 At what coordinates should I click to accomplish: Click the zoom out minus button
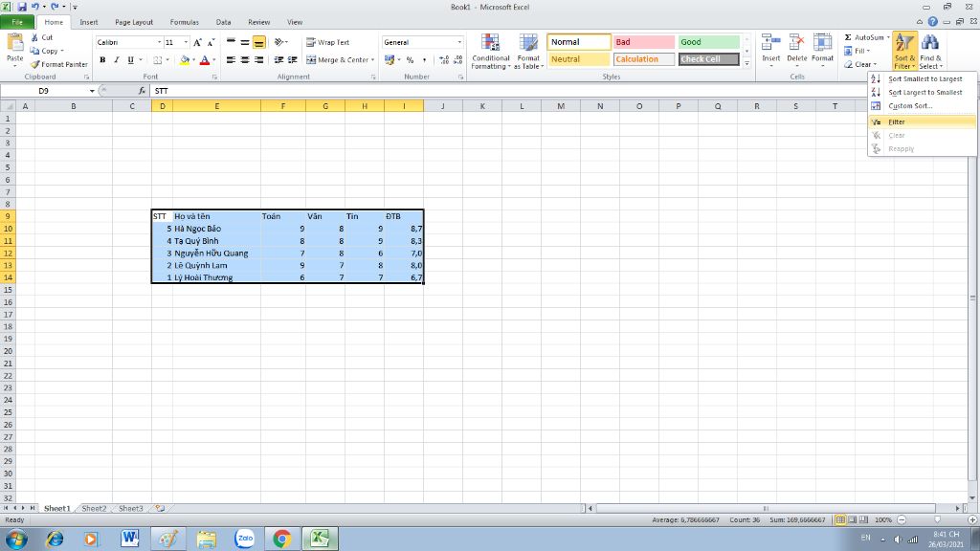(902, 519)
